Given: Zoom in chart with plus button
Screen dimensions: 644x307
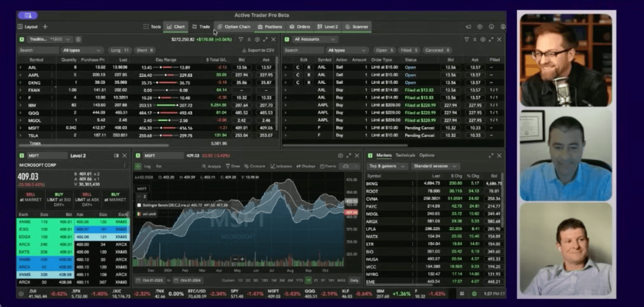Looking at the screenshot, I should tap(242, 259).
